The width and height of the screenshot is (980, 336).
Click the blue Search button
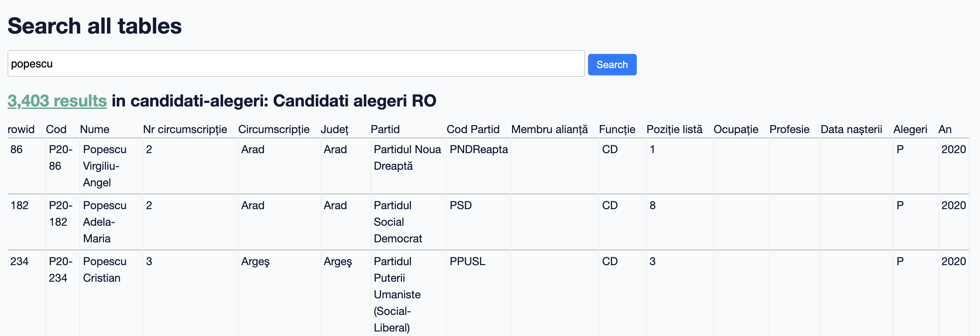612,64
